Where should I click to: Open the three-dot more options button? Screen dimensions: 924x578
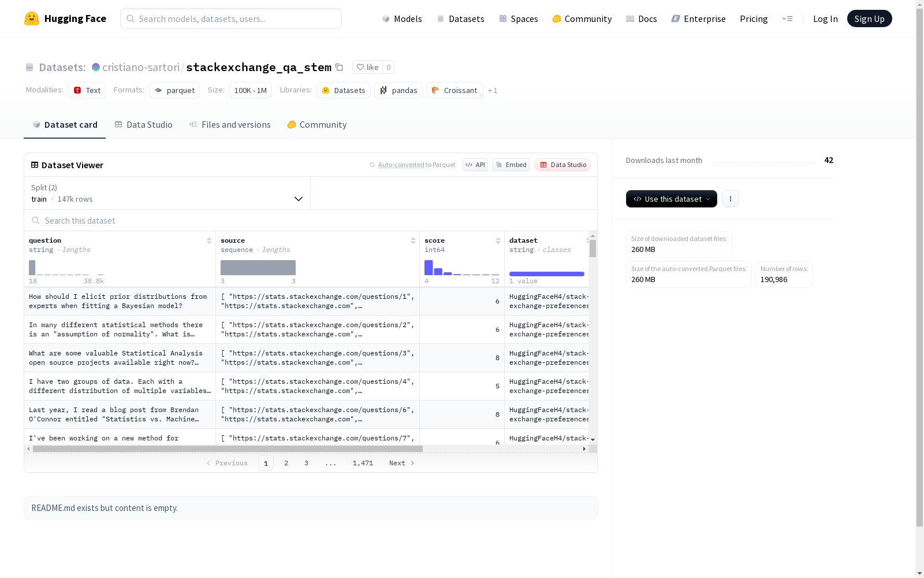click(731, 199)
